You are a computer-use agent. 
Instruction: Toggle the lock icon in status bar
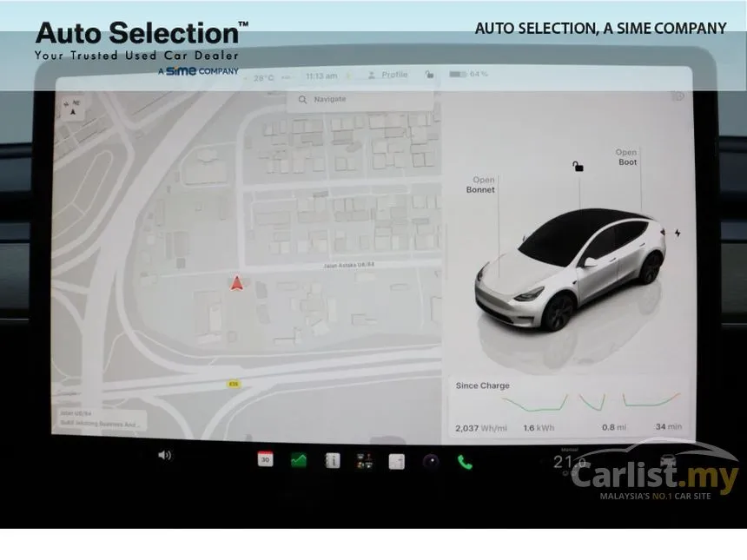click(x=429, y=75)
